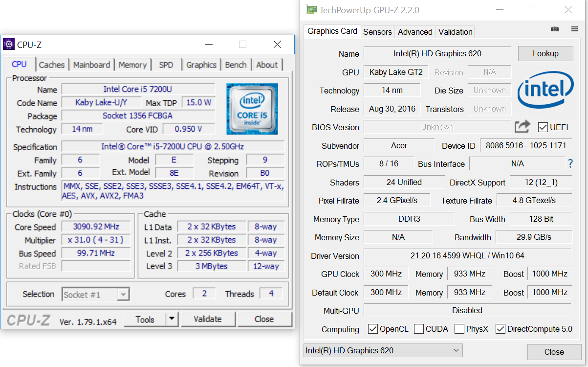Click the Core VID value 0.950 V
Image resolution: width=588 pixels, height=367 pixels.
pos(189,129)
